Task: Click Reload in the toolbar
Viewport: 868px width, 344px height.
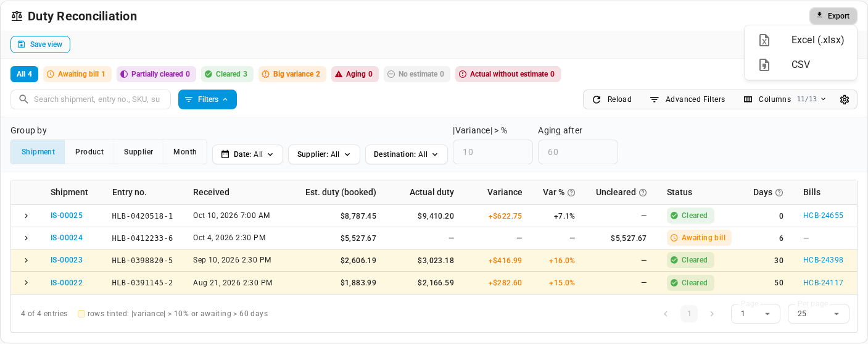Action: [x=612, y=99]
